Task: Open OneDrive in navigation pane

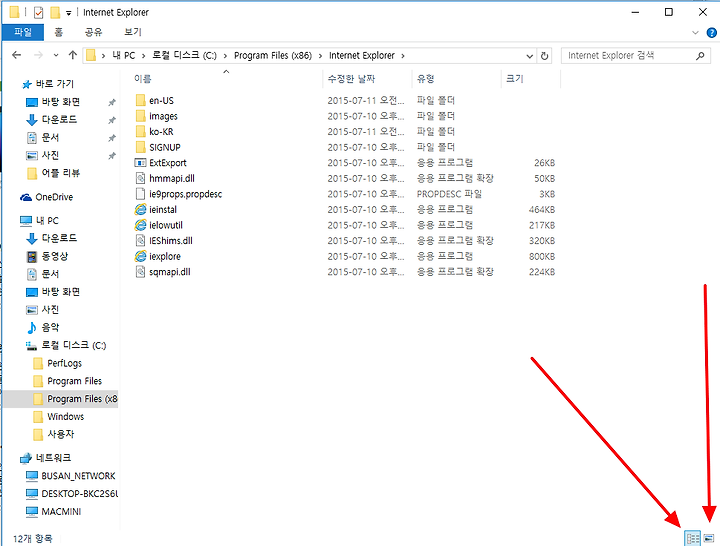Action: point(54,197)
